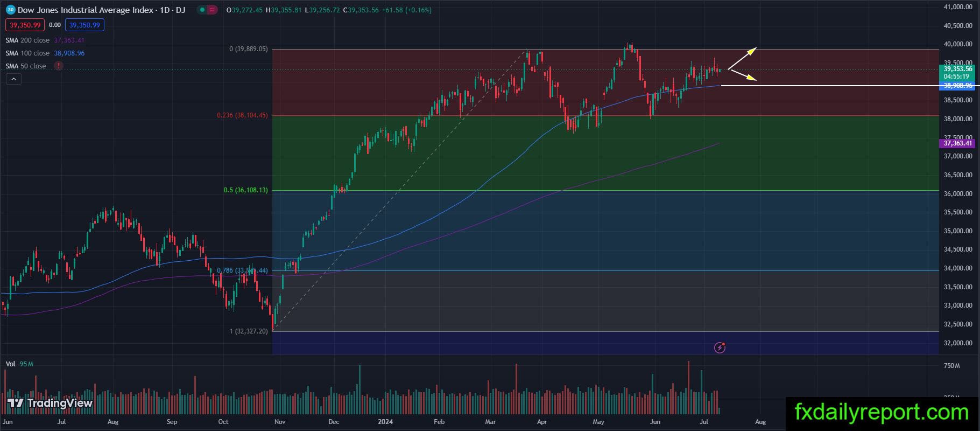Click the 40,000.00 price axis label
Screen dimensions: 980x431
[x=958, y=44]
